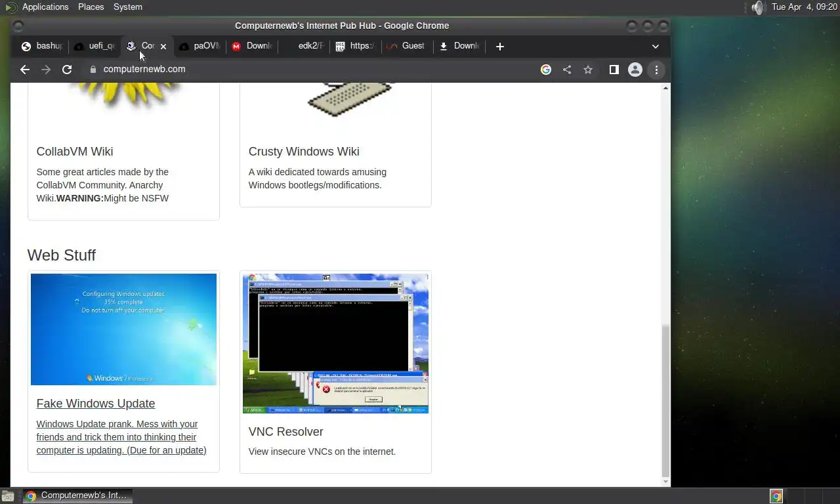Expand the tab search chevron
The image size is (840, 504).
(x=655, y=46)
